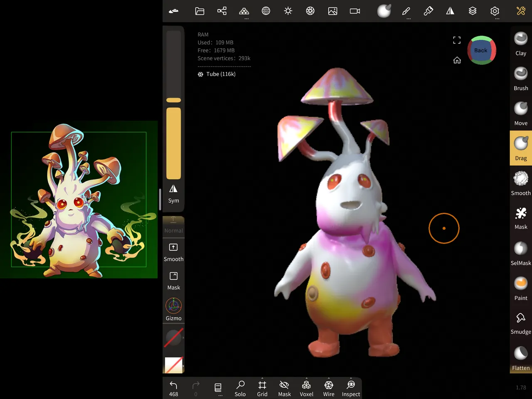The width and height of the screenshot is (532, 399).
Task: Click the Back face of view cube
Action: tap(481, 50)
